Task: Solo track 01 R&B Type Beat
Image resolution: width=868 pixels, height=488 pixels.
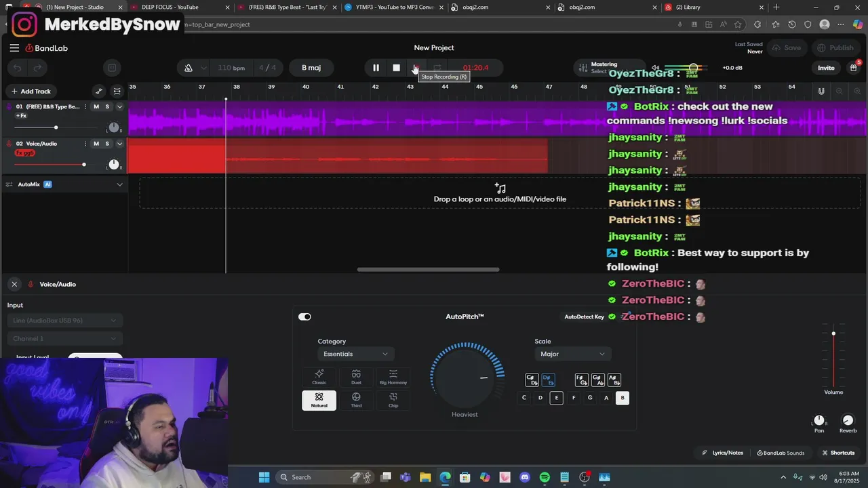Action: 107,106
